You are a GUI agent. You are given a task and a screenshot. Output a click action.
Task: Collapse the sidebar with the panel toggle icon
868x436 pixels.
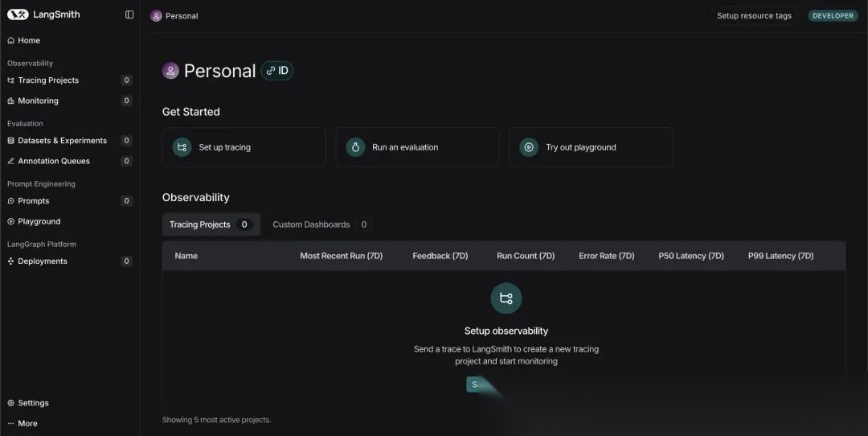(129, 15)
